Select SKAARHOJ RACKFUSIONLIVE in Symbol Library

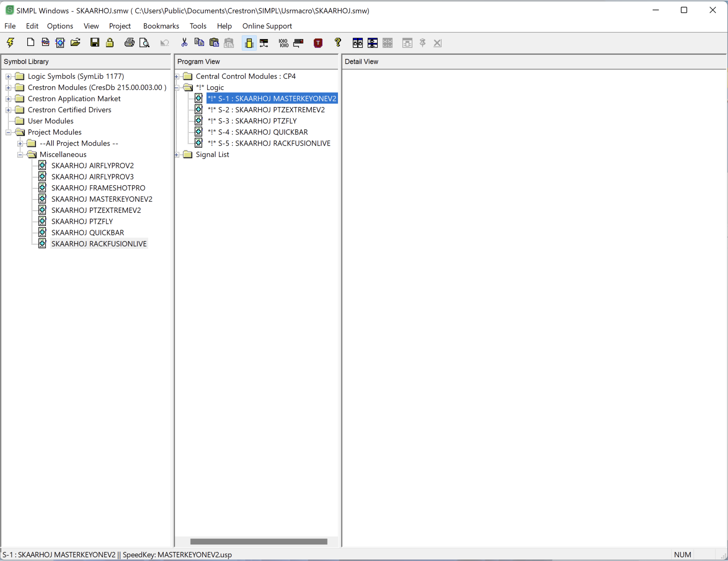pyautogui.click(x=99, y=244)
